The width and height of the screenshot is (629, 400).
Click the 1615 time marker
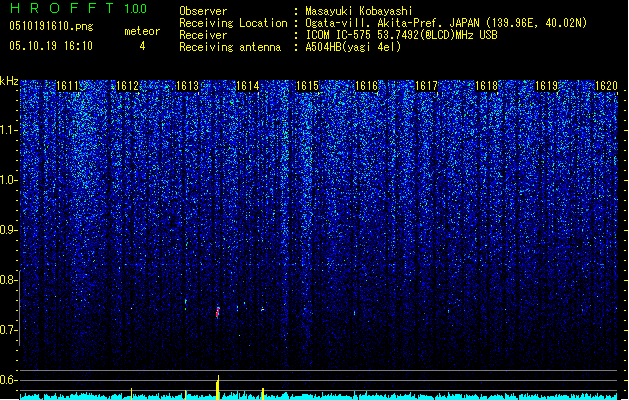307,86
